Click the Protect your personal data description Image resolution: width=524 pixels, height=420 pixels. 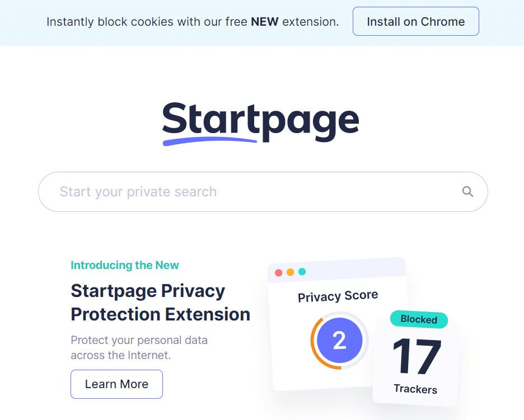click(x=139, y=347)
